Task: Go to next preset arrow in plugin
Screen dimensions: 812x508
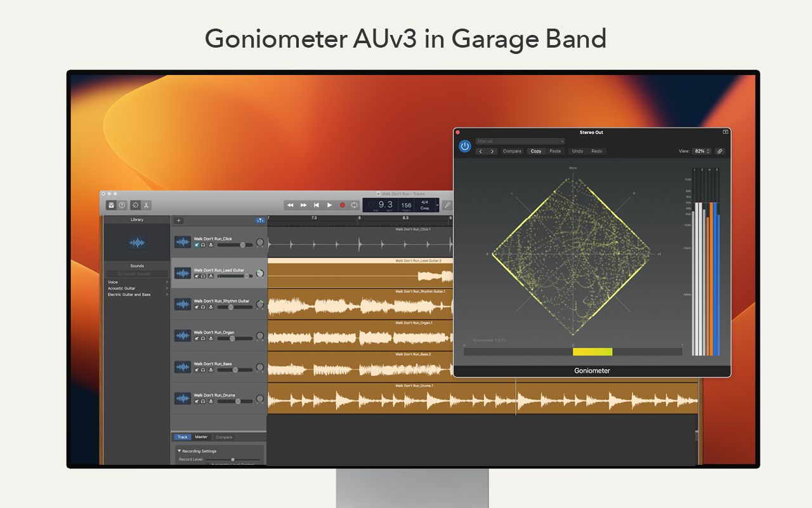Action: tap(492, 151)
